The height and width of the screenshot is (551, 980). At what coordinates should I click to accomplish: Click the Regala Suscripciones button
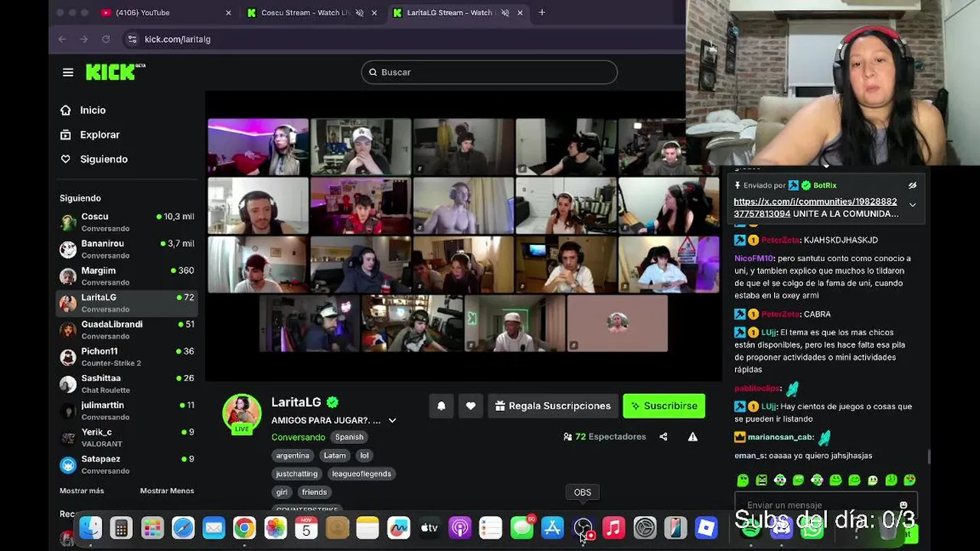tap(553, 406)
